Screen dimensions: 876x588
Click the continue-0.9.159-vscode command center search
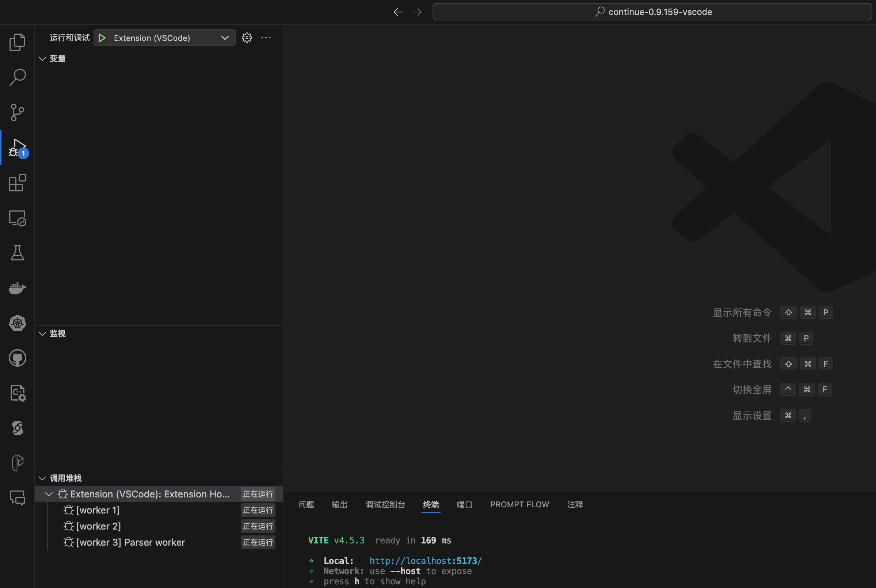652,12
